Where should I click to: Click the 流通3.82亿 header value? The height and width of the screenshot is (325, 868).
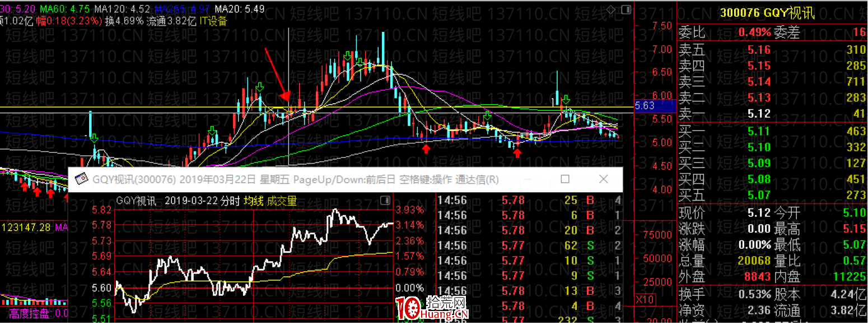(x=171, y=21)
